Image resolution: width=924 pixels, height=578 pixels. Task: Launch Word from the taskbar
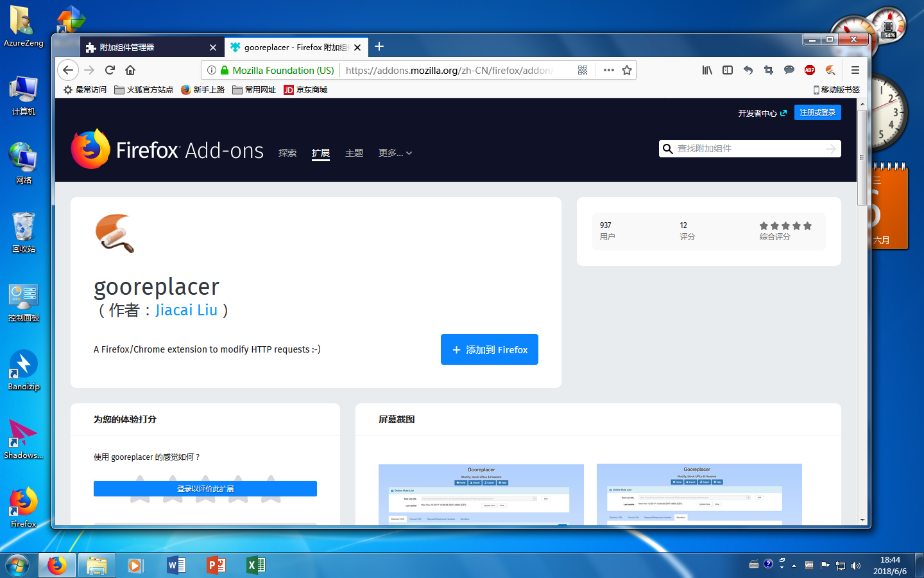pos(176,565)
